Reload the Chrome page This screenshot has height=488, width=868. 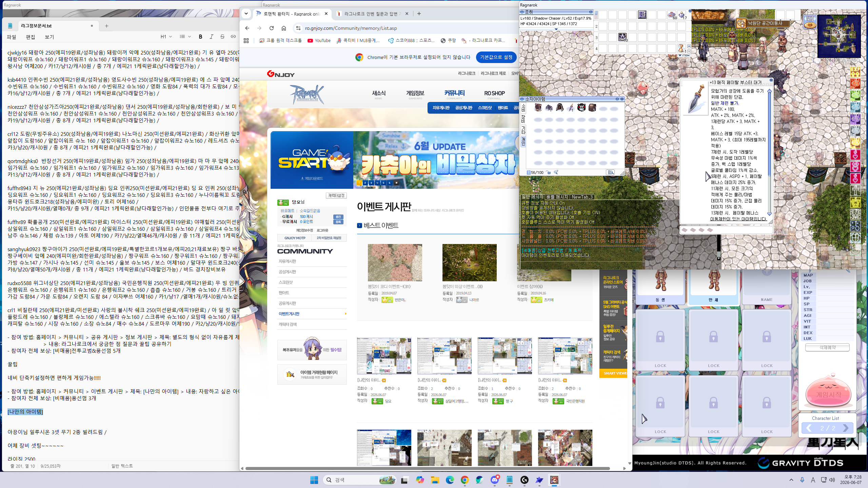(272, 28)
